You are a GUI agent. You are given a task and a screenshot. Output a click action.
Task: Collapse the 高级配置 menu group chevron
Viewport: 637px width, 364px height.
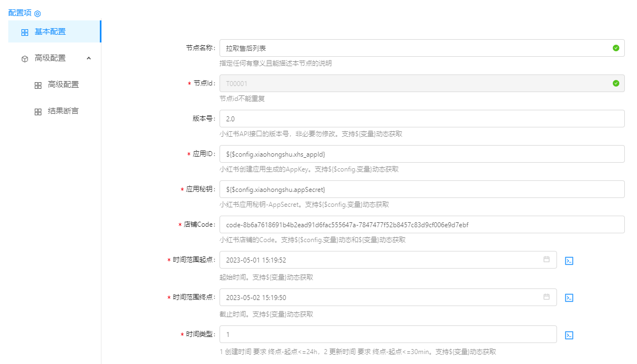point(89,58)
